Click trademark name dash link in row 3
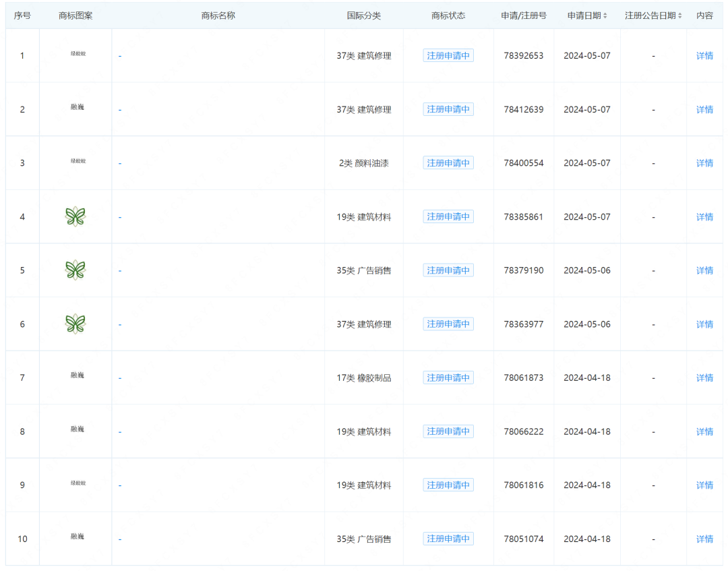 point(120,163)
